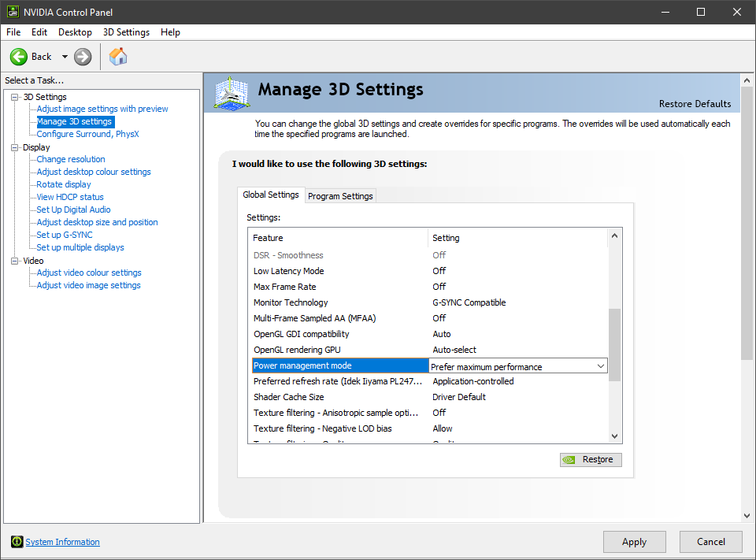
Task: Click the Application-controlled setting value
Action: coord(473,381)
